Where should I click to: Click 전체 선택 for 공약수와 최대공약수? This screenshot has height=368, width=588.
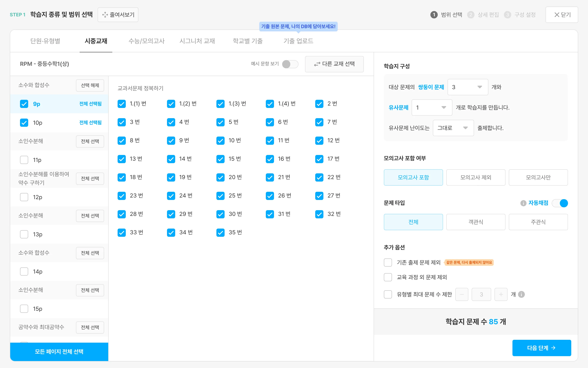[x=90, y=328]
